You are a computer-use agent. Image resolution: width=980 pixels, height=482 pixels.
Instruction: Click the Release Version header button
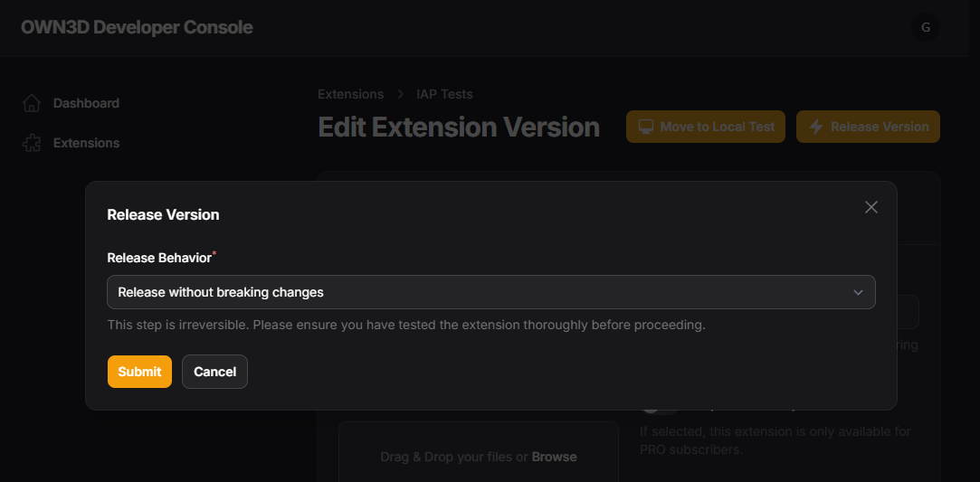point(868,127)
